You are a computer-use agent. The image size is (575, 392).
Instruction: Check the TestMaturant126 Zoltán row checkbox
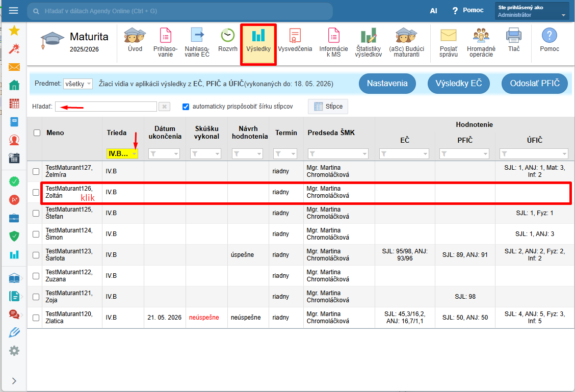(x=36, y=192)
